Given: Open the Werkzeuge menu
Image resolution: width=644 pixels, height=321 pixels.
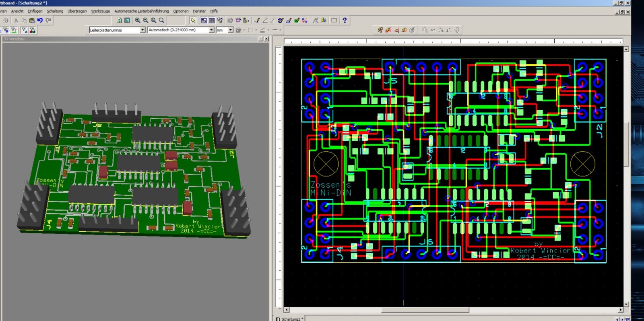Looking at the screenshot, I should tap(100, 11).
